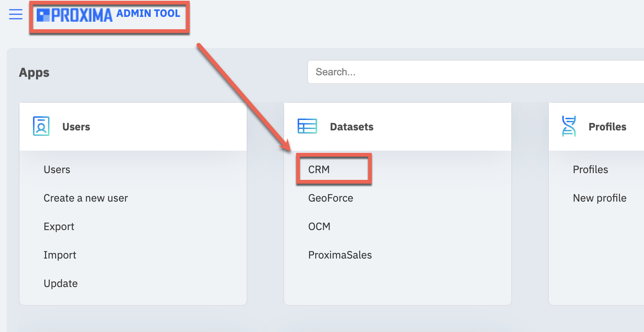Open the Users list link

tap(57, 170)
